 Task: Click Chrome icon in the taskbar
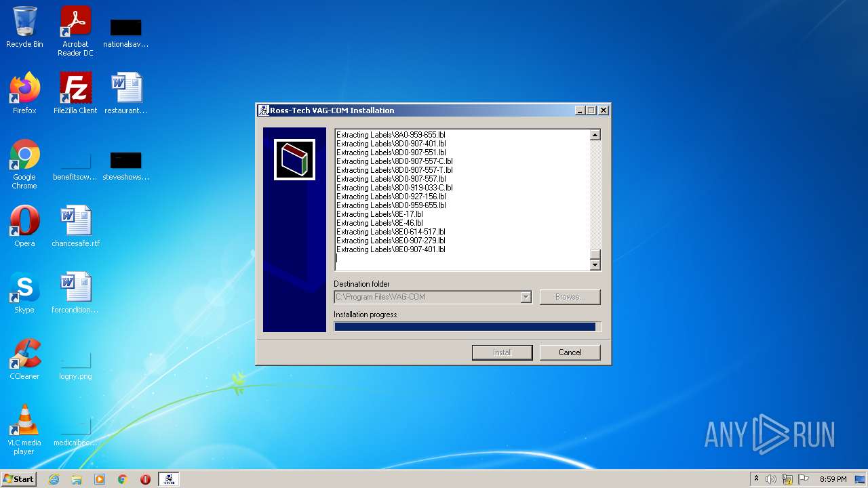pos(123,479)
